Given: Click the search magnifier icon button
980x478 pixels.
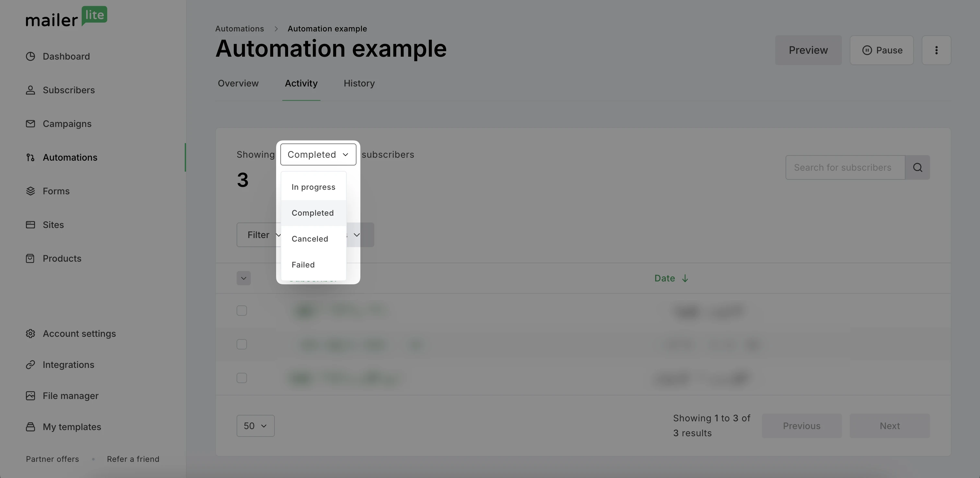Looking at the screenshot, I should coord(917,167).
